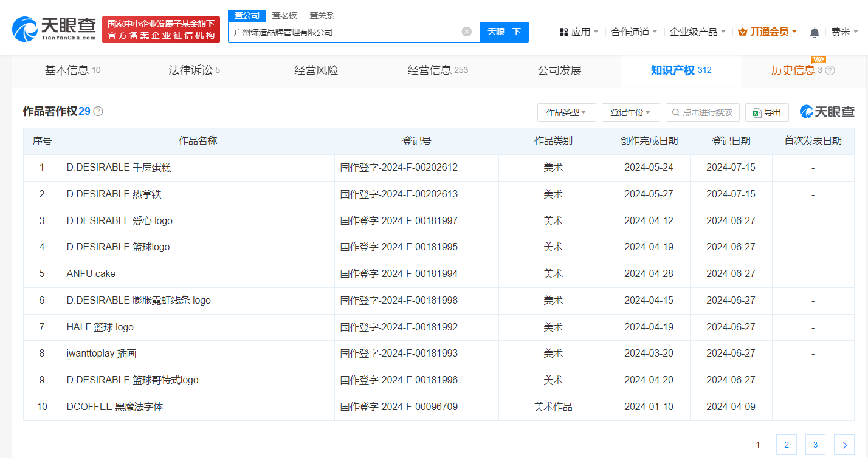
Task: Click the Excel icon on the 导出 button
Action: click(x=756, y=112)
